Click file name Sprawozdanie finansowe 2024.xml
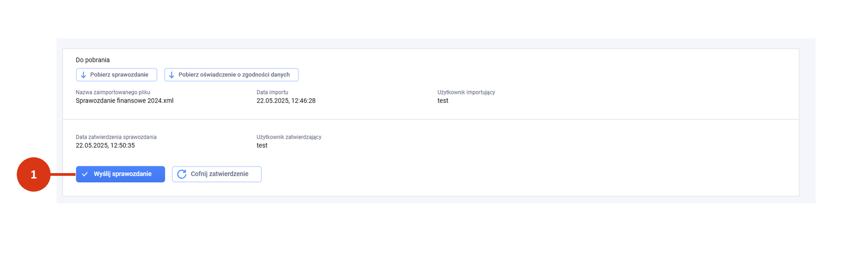Viewport: 868px width, 254px height. pyautogui.click(x=124, y=101)
